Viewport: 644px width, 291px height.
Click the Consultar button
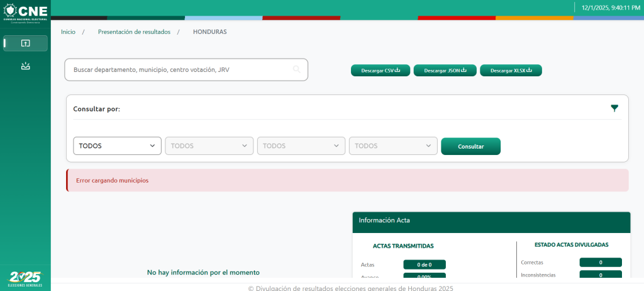coord(470,146)
